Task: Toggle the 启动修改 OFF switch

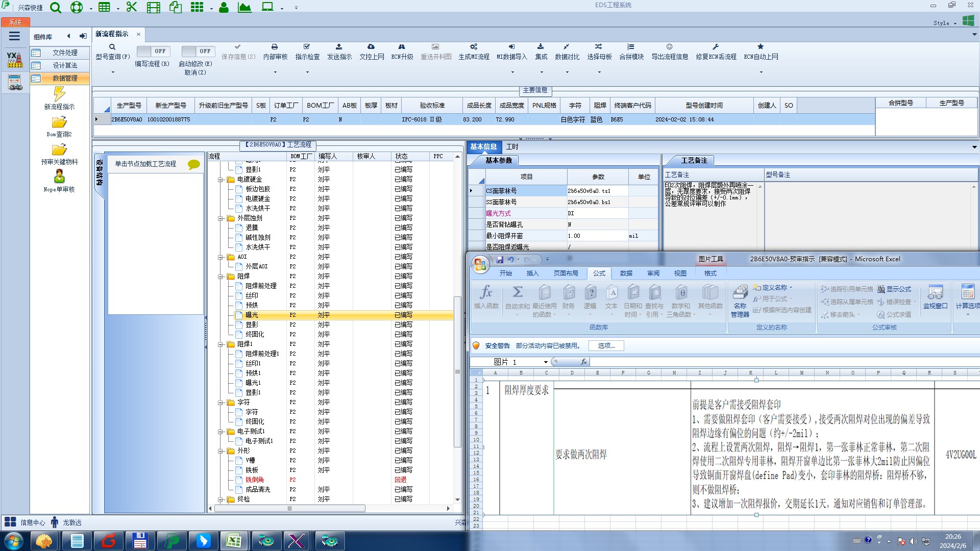Action: (197, 51)
